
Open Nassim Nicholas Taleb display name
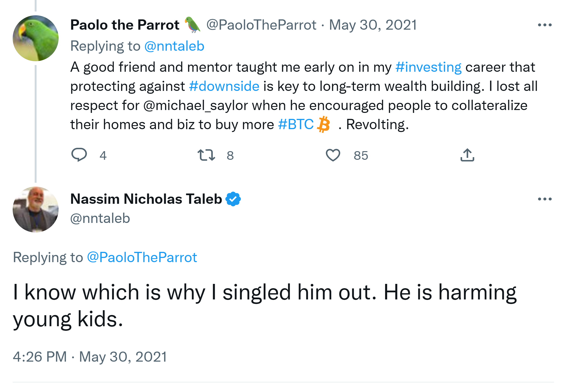[x=146, y=199]
